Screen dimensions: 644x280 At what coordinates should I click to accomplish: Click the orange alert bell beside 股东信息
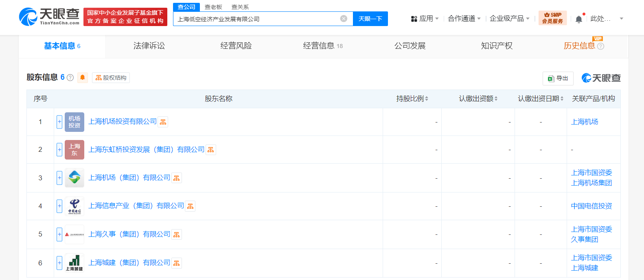[83, 77]
